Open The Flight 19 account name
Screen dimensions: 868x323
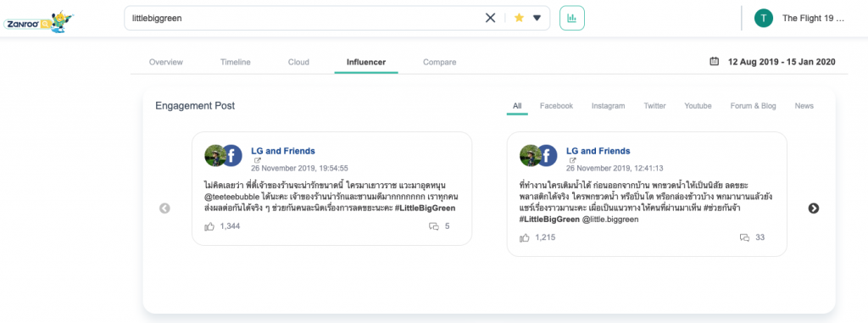[x=813, y=18]
